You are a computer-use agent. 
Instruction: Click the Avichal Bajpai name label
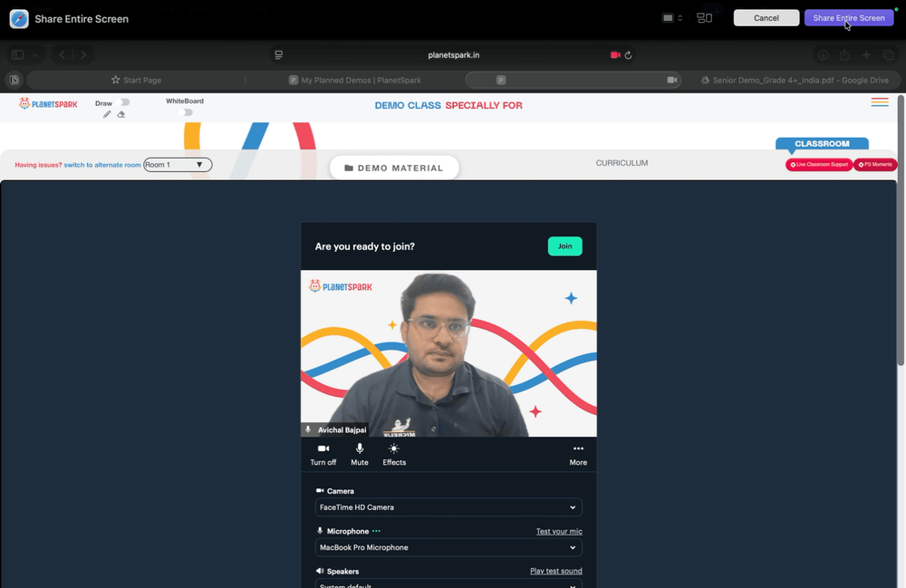[342, 429]
